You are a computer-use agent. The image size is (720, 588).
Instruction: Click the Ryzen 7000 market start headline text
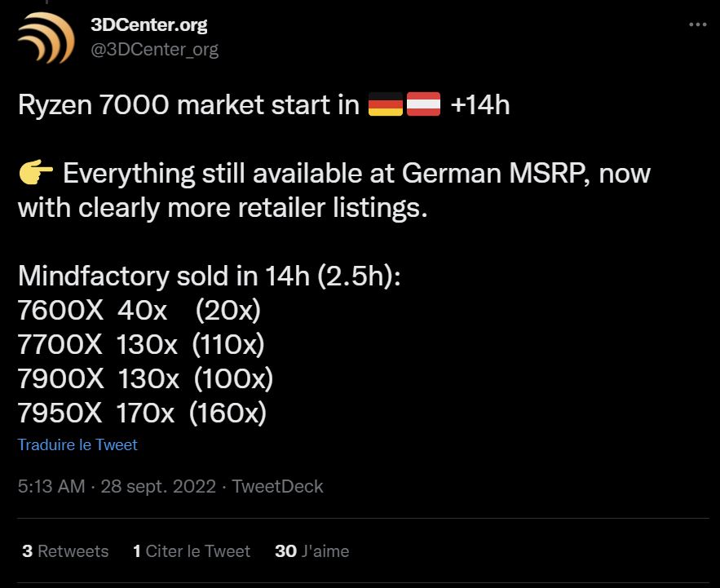pos(188,105)
